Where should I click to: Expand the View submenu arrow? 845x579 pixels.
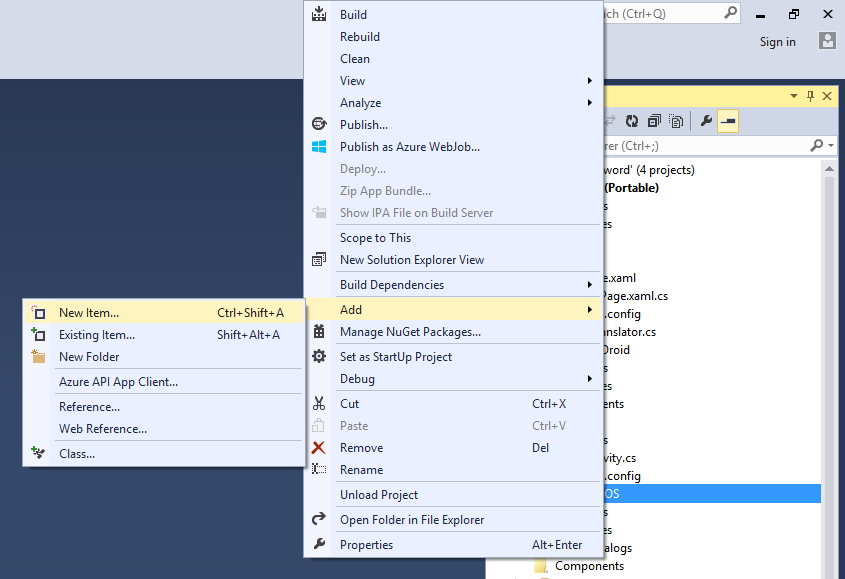coord(590,81)
